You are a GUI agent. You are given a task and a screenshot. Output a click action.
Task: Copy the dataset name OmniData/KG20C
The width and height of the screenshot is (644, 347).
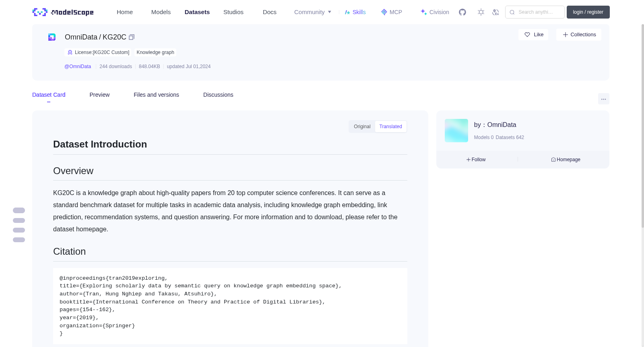tap(132, 37)
